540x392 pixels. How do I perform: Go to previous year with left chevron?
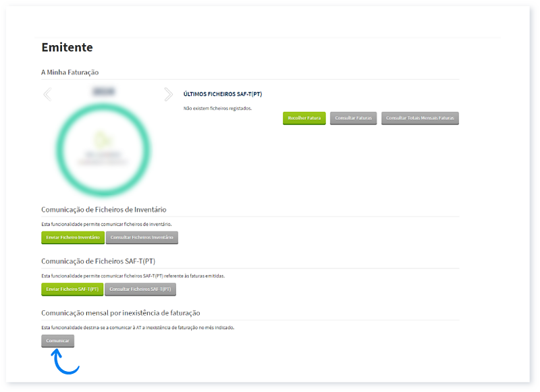pyautogui.click(x=47, y=94)
